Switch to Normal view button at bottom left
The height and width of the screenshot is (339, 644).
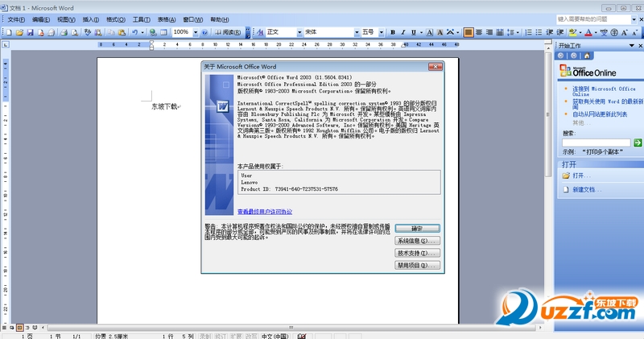[x=5, y=328]
